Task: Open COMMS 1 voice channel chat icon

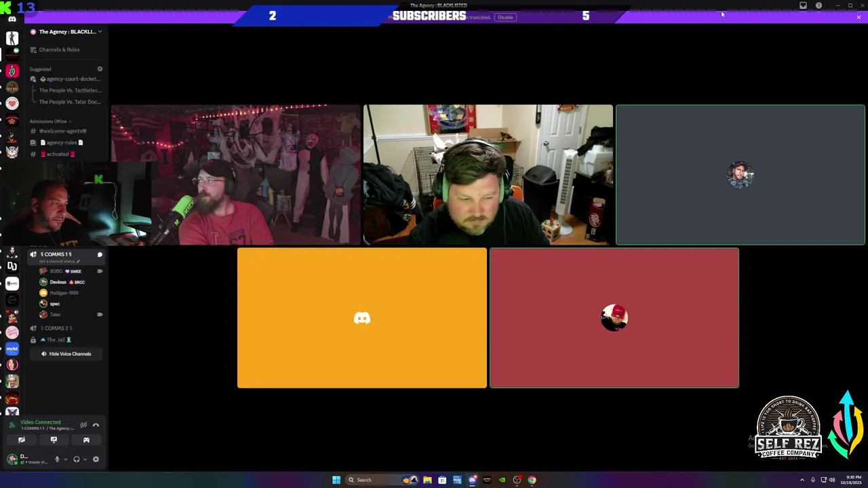Action: click(100, 255)
